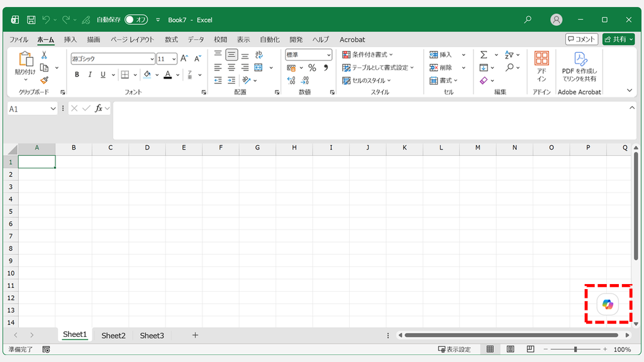Switch to Page Layout view in status bar

click(511, 349)
